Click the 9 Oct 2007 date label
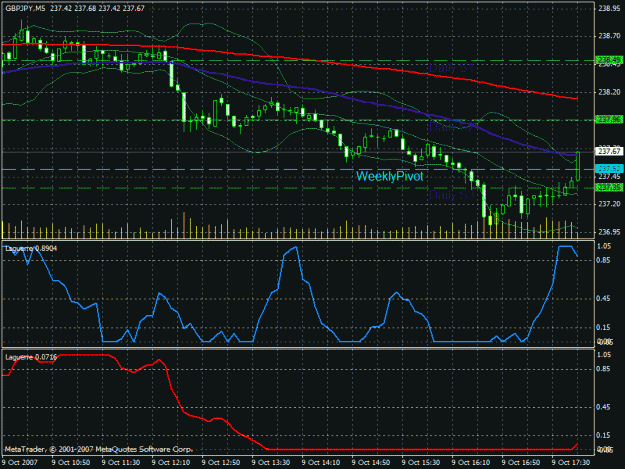Screen dimensions: 625x469 [x=20, y=463]
